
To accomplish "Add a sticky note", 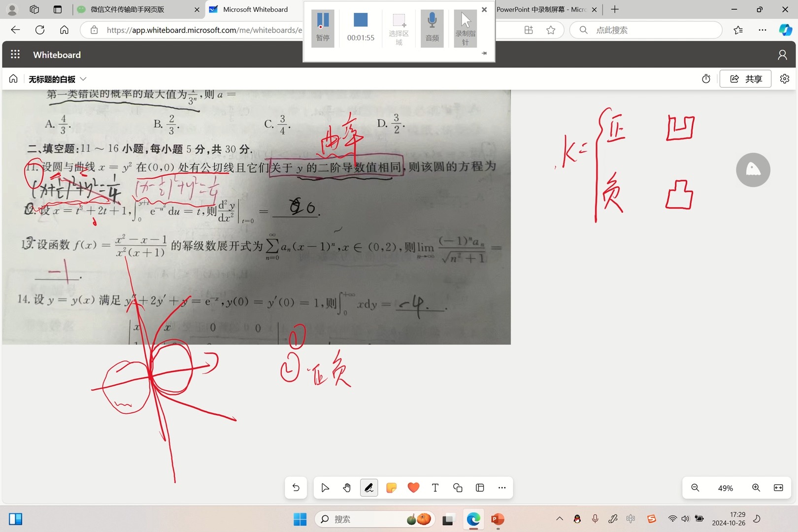I will 391,488.
